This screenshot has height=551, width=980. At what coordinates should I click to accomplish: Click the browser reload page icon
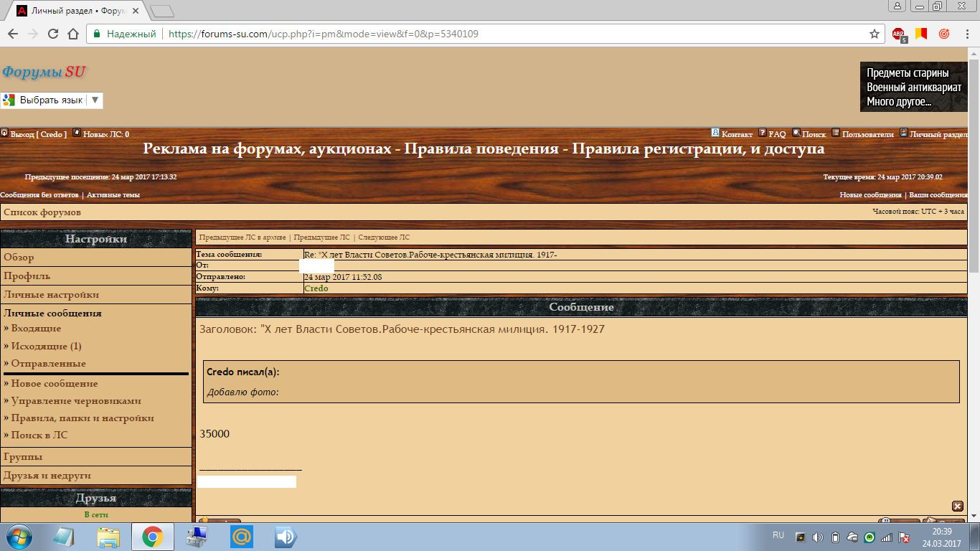click(53, 34)
